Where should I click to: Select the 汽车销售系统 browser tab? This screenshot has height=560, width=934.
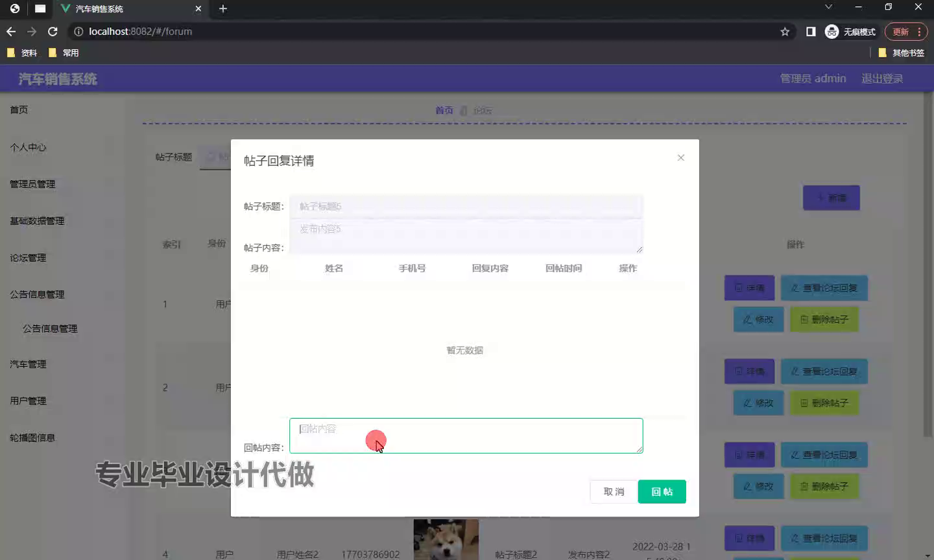tap(130, 8)
